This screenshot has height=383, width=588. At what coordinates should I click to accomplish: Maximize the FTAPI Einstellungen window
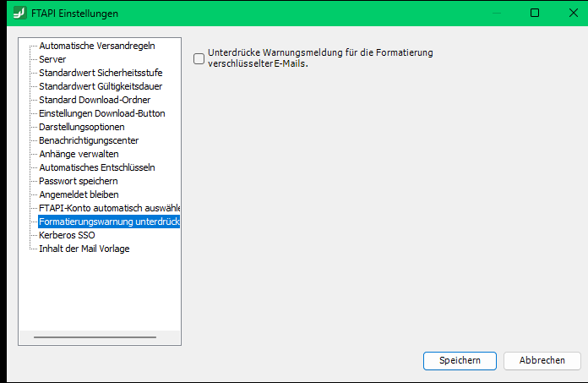tap(535, 13)
